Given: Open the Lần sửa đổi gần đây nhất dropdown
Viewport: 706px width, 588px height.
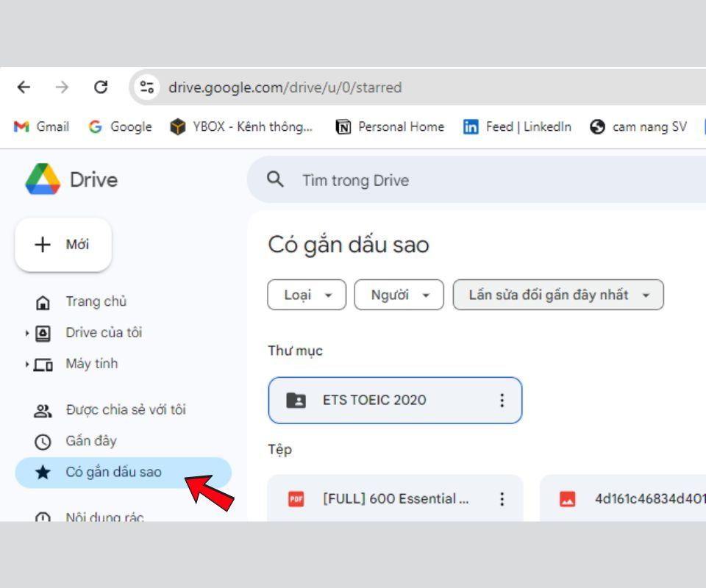Looking at the screenshot, I should (x=558, y=295).
